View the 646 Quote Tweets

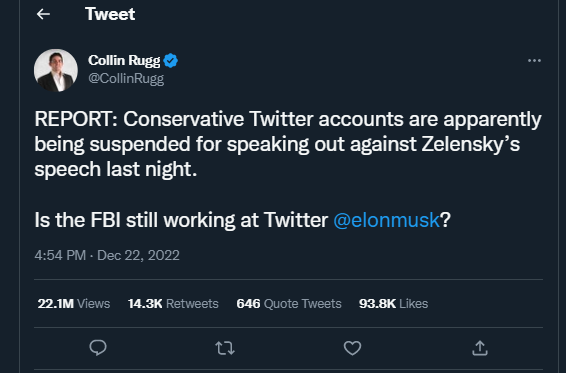(289, 303)
